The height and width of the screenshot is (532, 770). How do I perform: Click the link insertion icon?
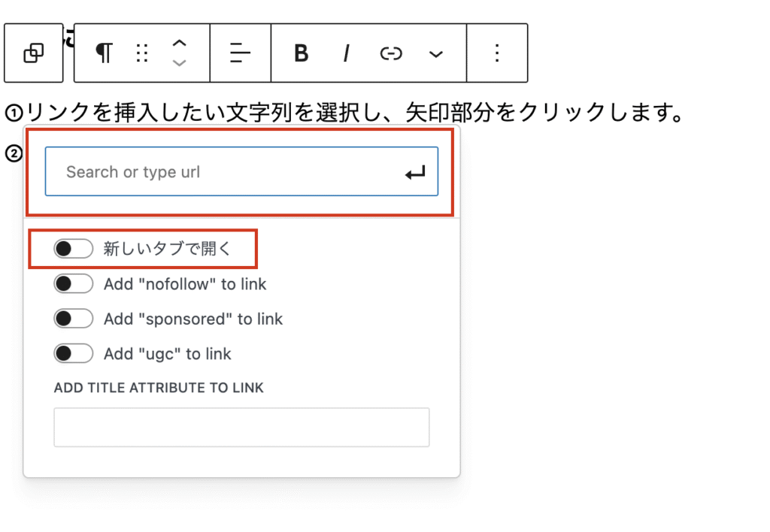[391, 53]
